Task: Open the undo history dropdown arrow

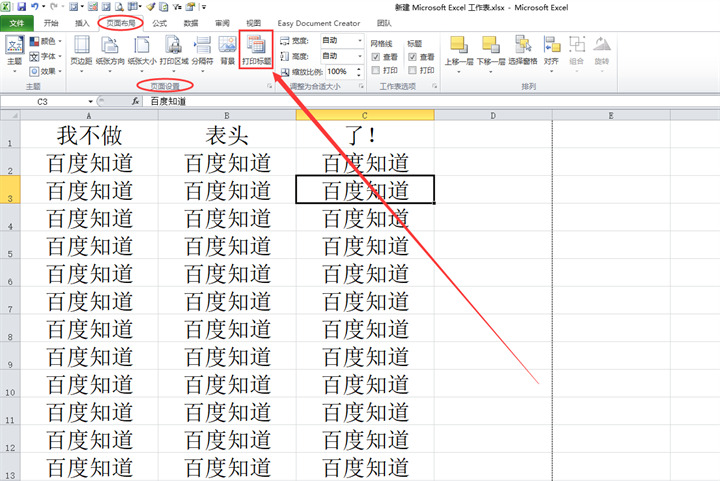Action: click(x=44, y=7)
